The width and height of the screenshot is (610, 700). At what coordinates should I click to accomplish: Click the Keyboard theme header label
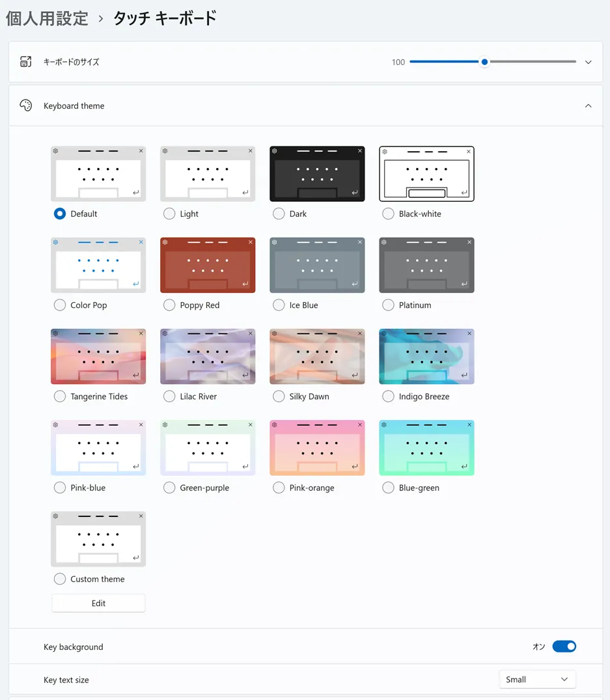[x=74, y=105]
